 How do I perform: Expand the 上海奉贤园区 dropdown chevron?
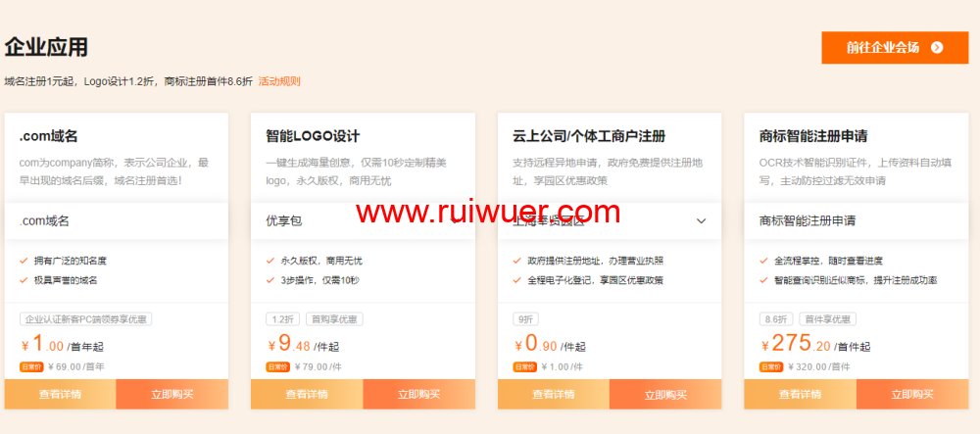(x=701, y=221)
